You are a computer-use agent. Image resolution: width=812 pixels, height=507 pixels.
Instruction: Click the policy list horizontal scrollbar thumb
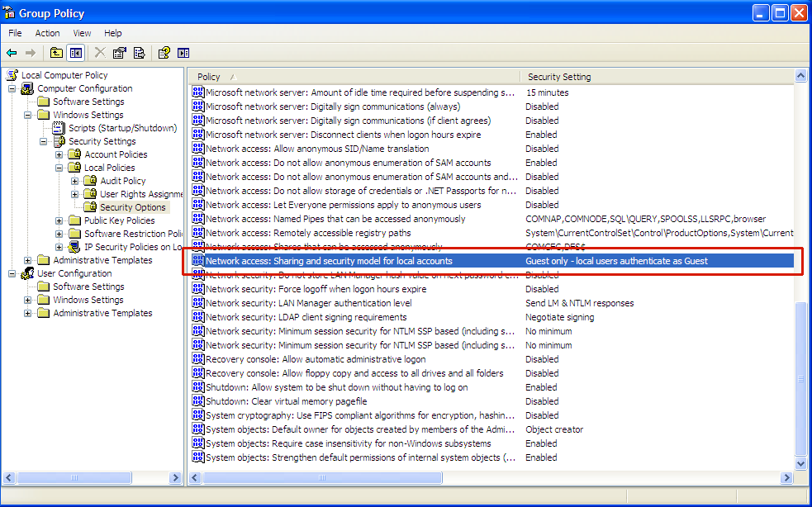[x=322, y=477]
